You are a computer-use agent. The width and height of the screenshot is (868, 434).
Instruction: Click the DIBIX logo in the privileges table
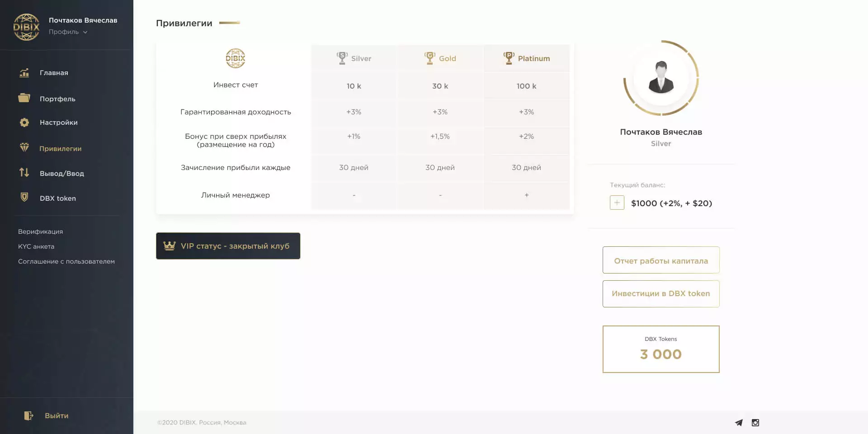[235, 58]
